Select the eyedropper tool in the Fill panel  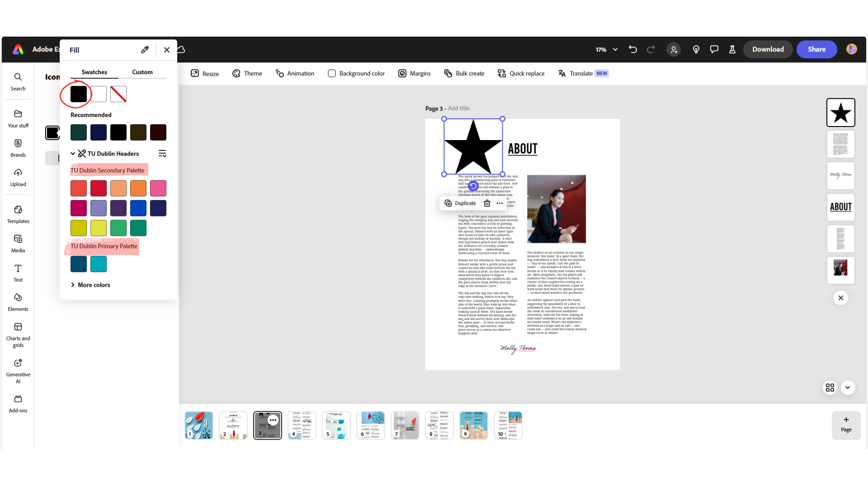[x=145, y=50]
